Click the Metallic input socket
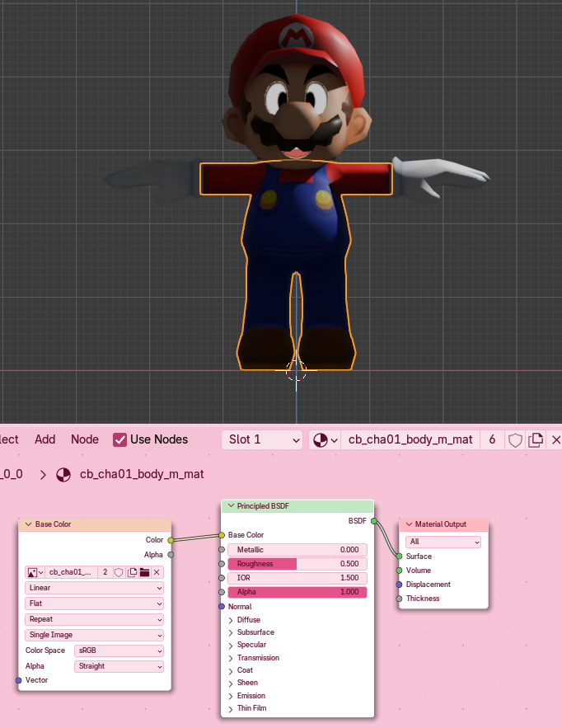The width and height of the screenshot is (562, 728). (x=222, y=550)
